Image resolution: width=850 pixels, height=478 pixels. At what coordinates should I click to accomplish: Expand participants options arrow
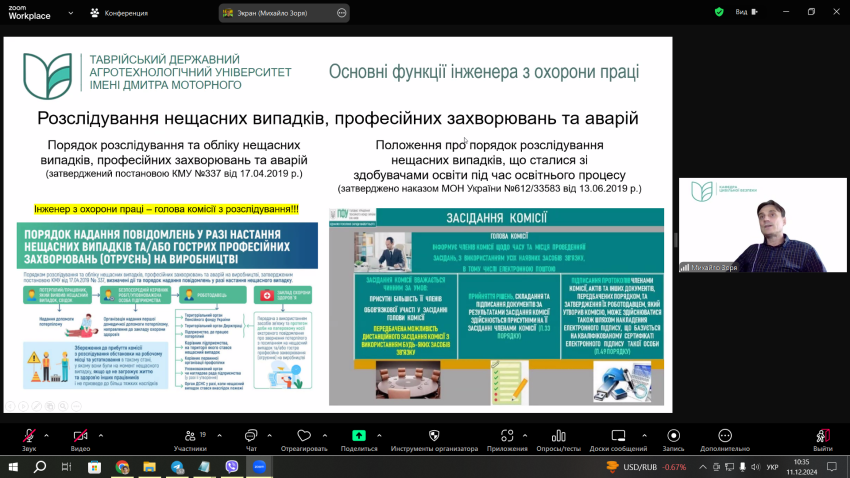click(x=220, y=436)
